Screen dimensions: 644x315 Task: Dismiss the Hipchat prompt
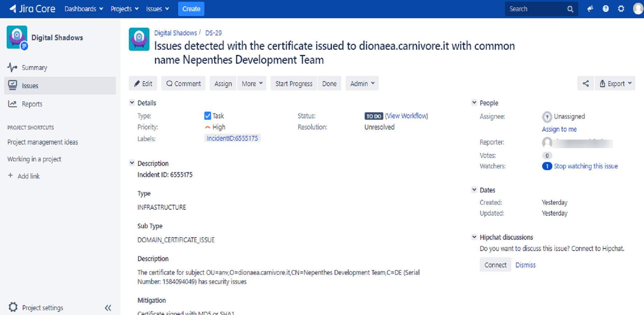click(x=525, y=265)
